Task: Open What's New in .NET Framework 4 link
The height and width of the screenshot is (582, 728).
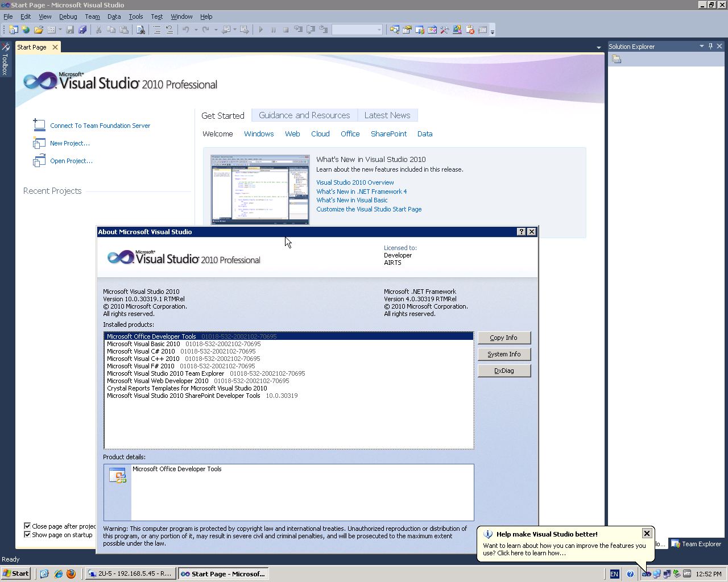Action: (362, 192)
